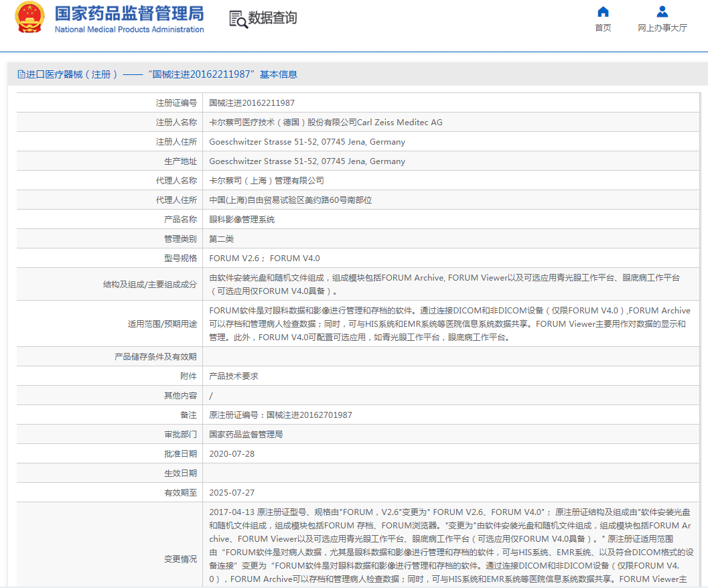Click the 结构及组成/主要组成成分 label

coord(150,285)
